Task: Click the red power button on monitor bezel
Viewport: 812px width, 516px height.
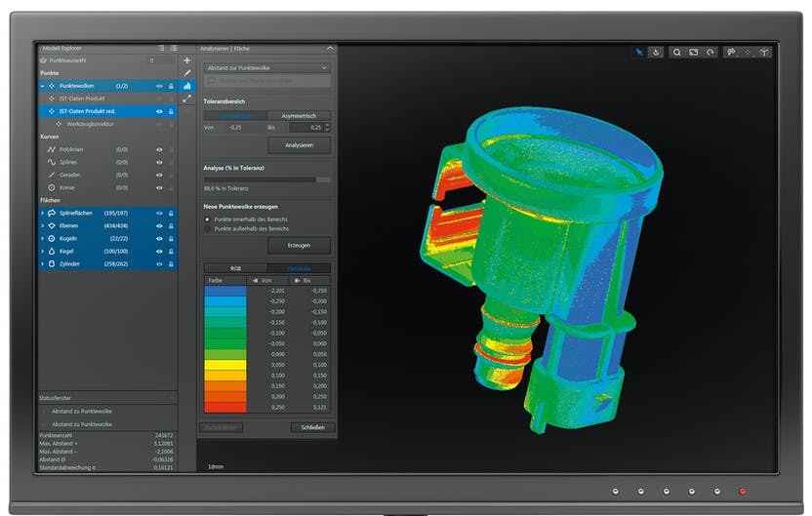Action: point(742,492)
